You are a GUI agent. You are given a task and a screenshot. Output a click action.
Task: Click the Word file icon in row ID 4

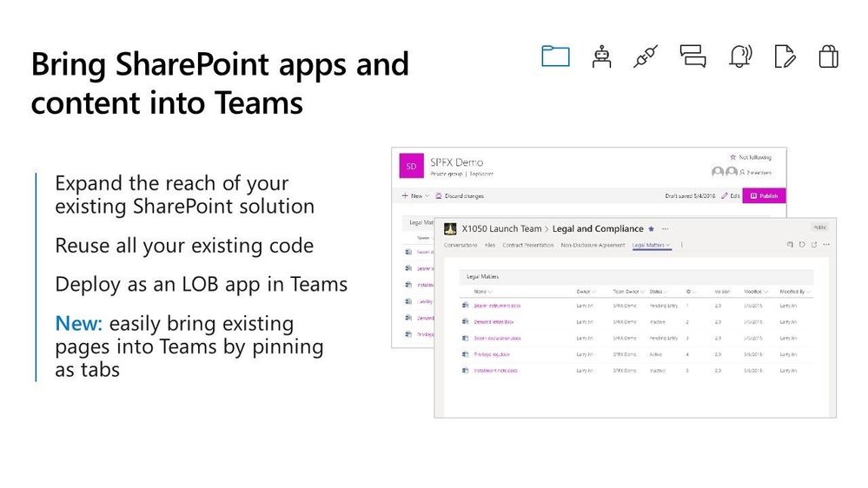point(465,354)
